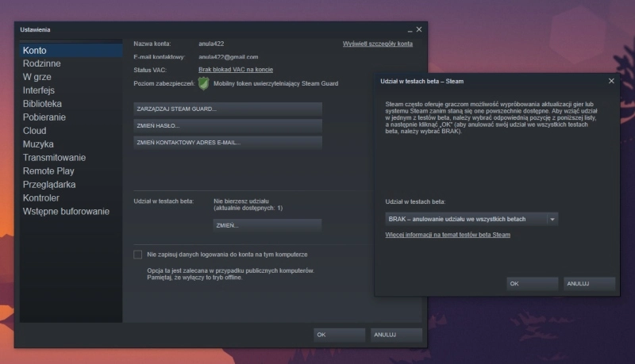
Task: Open Interfejs settings page
Action: pos(38,90)
